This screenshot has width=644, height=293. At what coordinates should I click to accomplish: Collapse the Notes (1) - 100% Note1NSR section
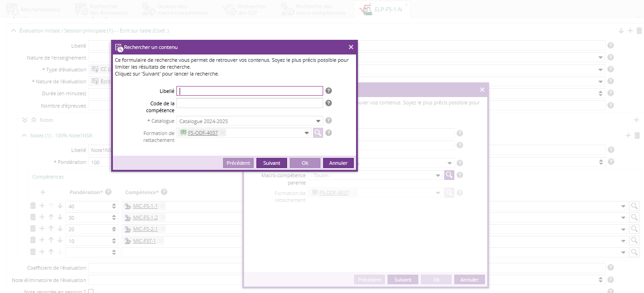click(x=24, y=136)
